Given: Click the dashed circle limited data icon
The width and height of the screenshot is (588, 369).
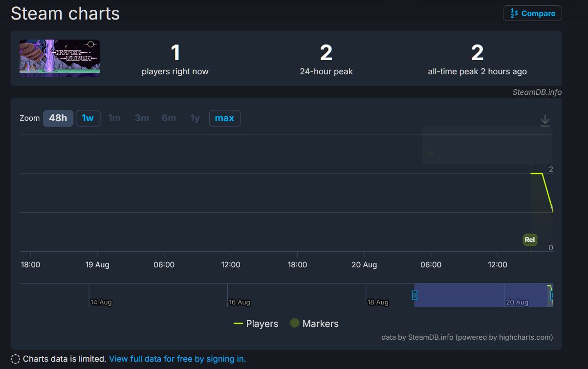Looking at the screenshot, I should (15, 359).
